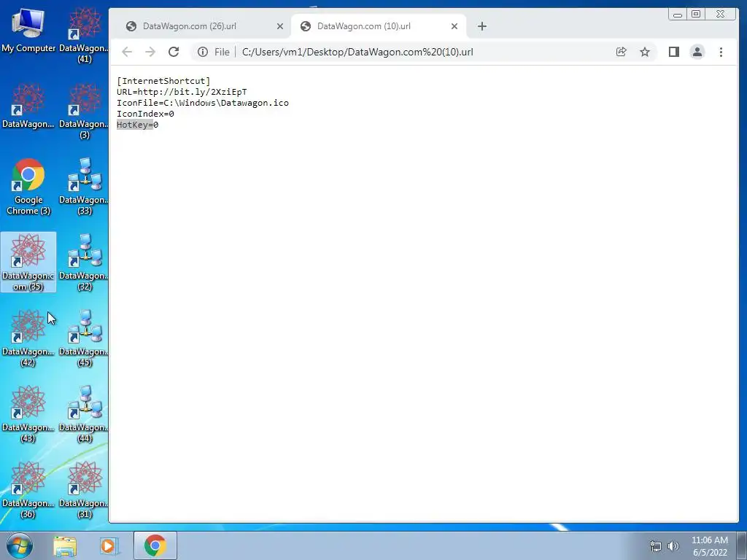Toggle Chrome side panel
The height and width of the screenshot is (560, 747).
[x=673, y=52]
